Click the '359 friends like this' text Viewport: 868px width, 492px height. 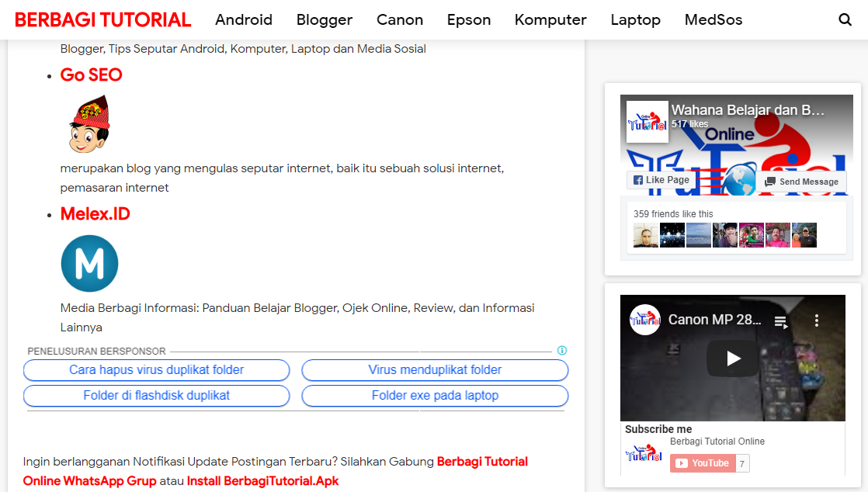[x=673, y=214]
